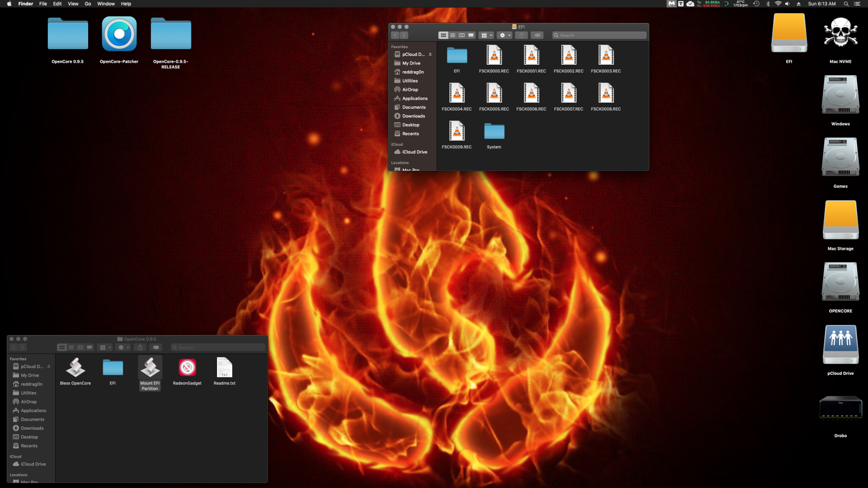Image resolution: width=868 pixels, height=488 pixels.
Task: Go to Applications in EFI window sidebar
Action: pos(414,98)
